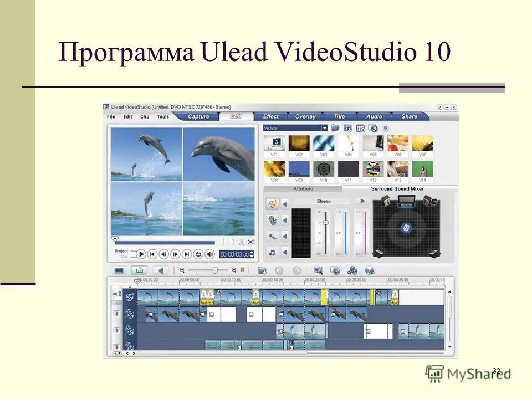Toggle repeat playback

pos(198,254)
